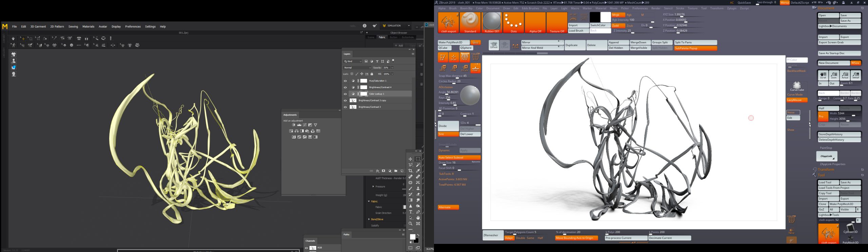Click the S.Pivot set pivot icon
Image resolution: width=868 pixels, height=252 pixels.
click(x=494, y=45)
